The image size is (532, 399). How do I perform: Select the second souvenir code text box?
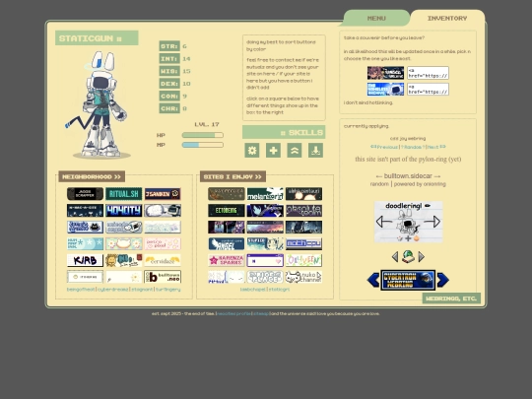tap(428, 90)
